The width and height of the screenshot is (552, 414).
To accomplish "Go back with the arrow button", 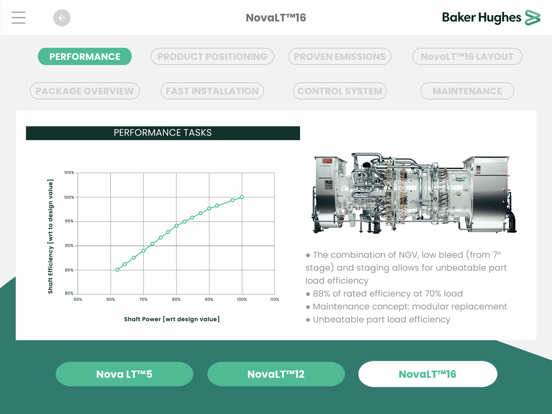I will [x=62, y=18].
